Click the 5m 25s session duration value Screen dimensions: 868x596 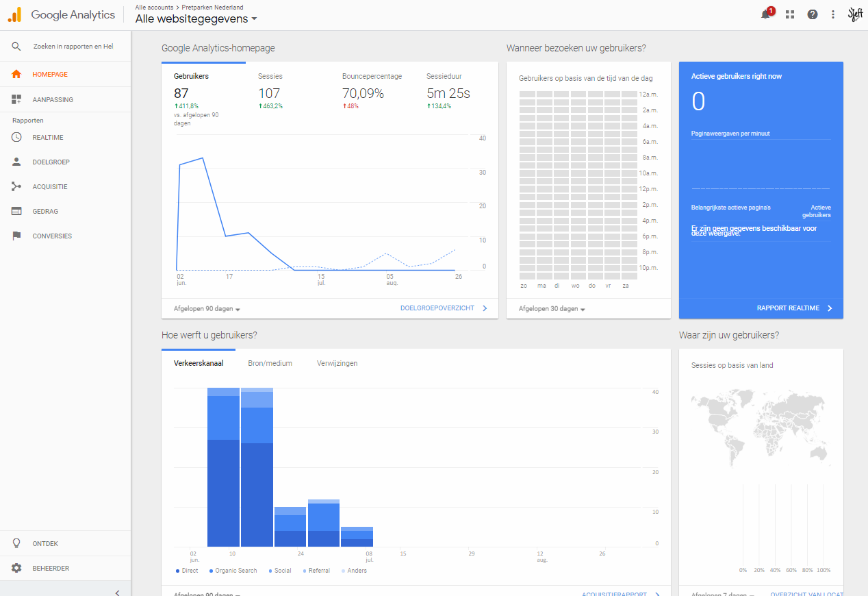(448, 94)
